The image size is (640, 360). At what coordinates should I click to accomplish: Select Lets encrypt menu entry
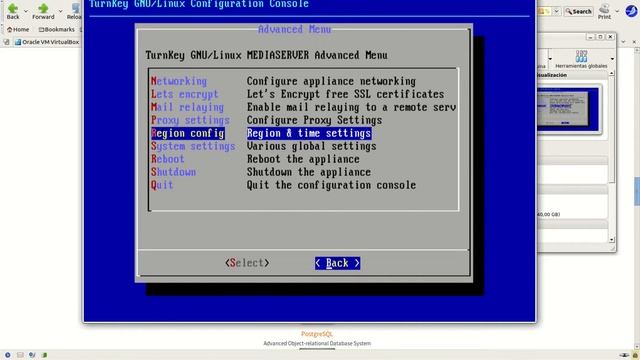(x=184, y=94)
